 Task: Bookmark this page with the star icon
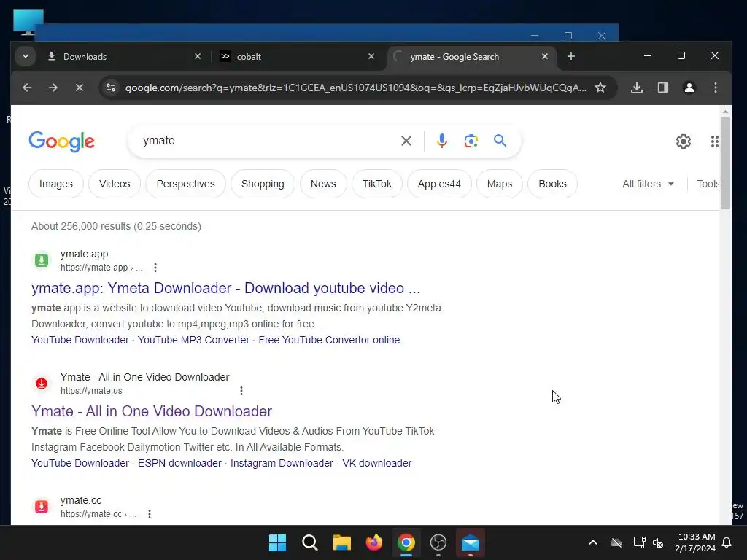point(600,87)
